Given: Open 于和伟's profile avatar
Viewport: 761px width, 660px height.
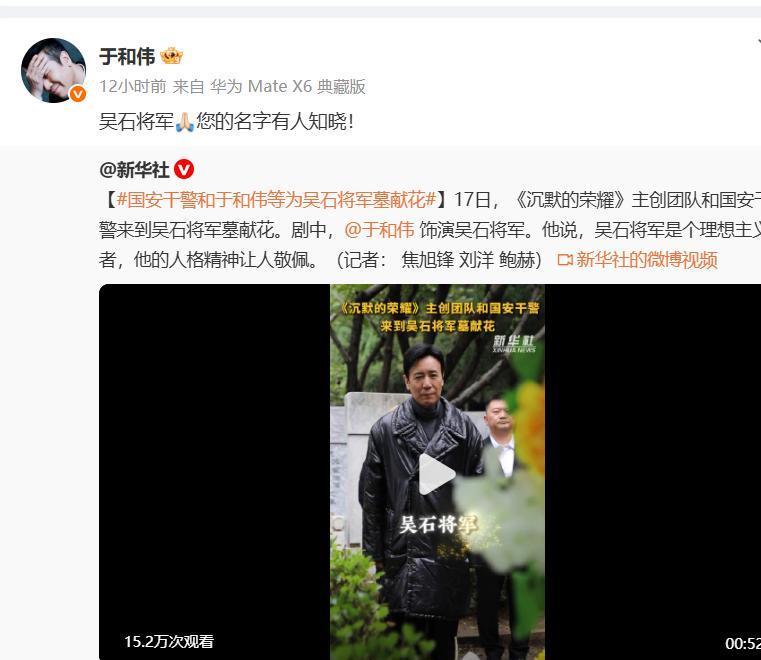Looking at the screenshot, I should 53,70.
